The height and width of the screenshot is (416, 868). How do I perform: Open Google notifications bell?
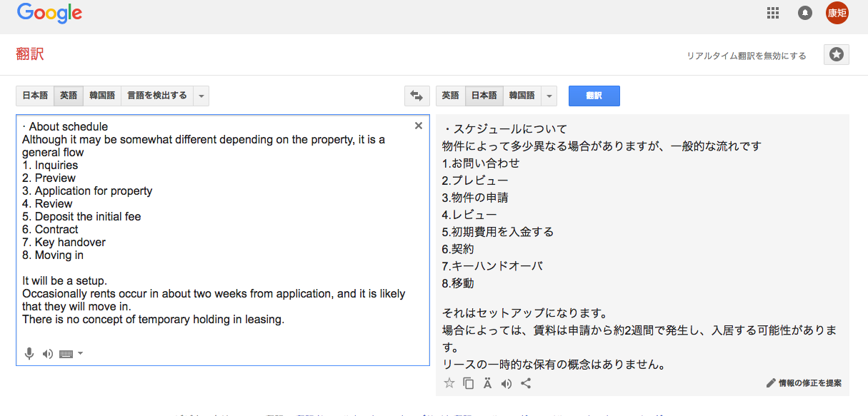tap(805, 13)
